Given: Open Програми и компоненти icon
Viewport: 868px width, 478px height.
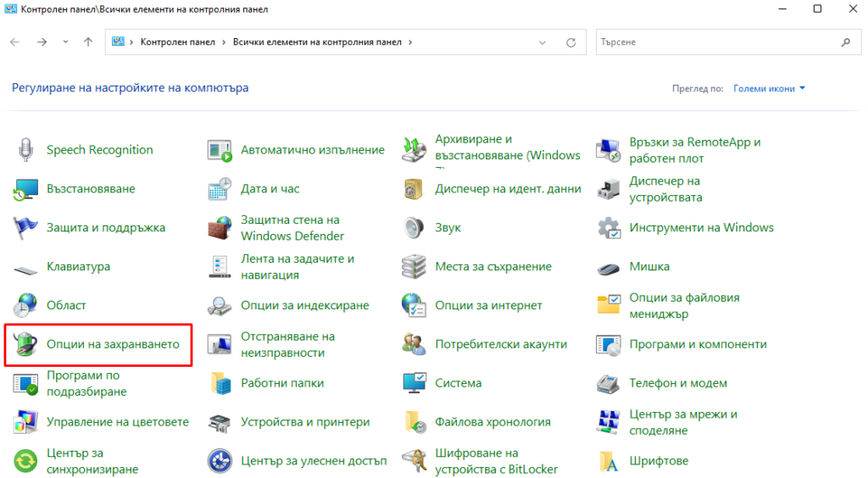Looking at the screenshot, I should coord(609,344).
